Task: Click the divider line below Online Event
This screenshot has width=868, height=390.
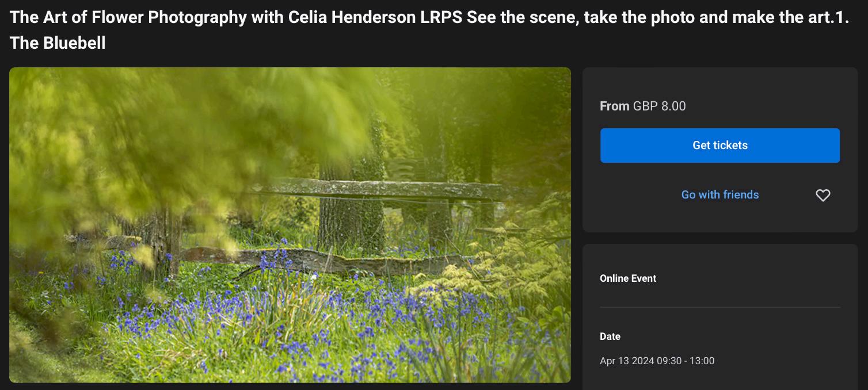Action: coord(719,307)
